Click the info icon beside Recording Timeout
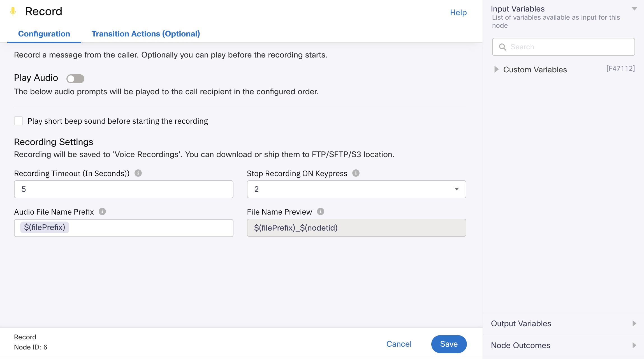Viewport: 644px width, 359px height. click(138, 173)
